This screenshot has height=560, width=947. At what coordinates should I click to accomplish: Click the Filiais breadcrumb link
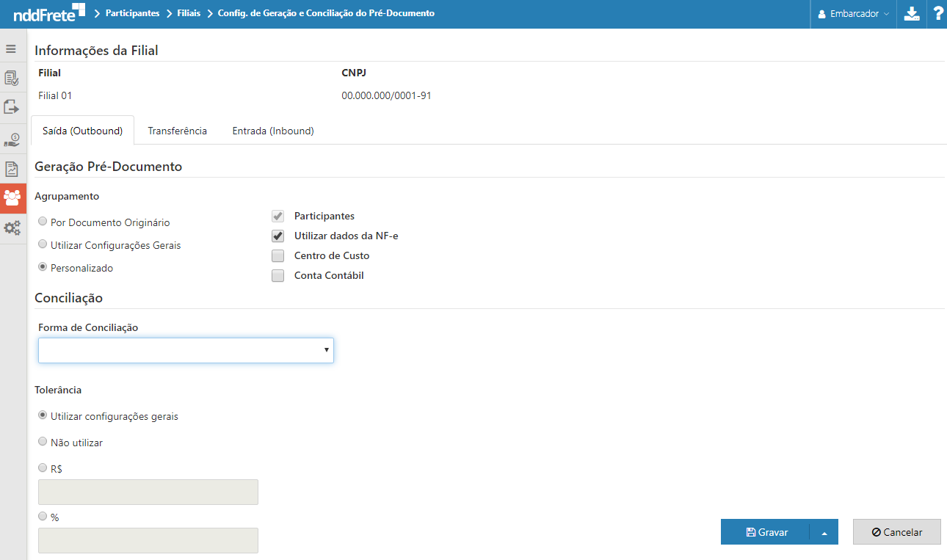click(189, 13)
